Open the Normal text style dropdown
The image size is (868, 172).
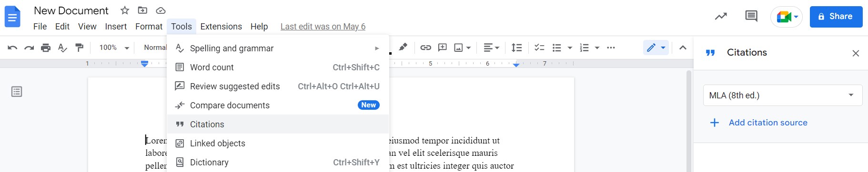coord(155,48)
